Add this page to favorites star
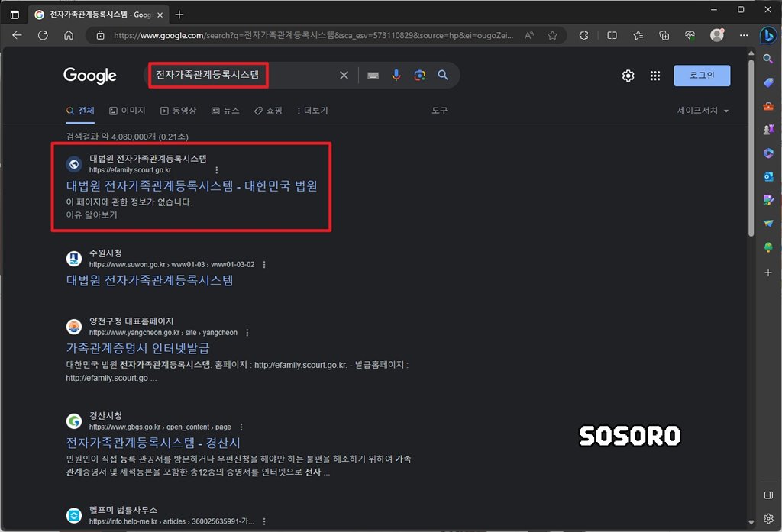The height and width of the screenshot is (532, 782). [x=552, y=35]
